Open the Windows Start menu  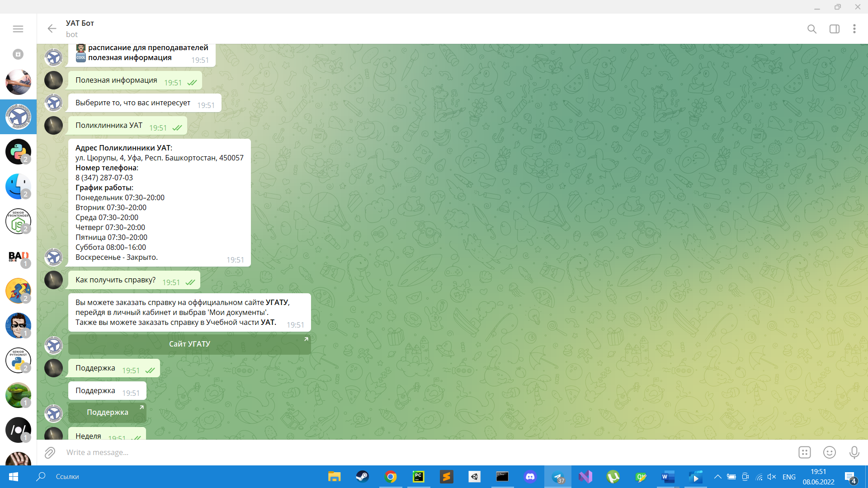click(x=14, y=477)
